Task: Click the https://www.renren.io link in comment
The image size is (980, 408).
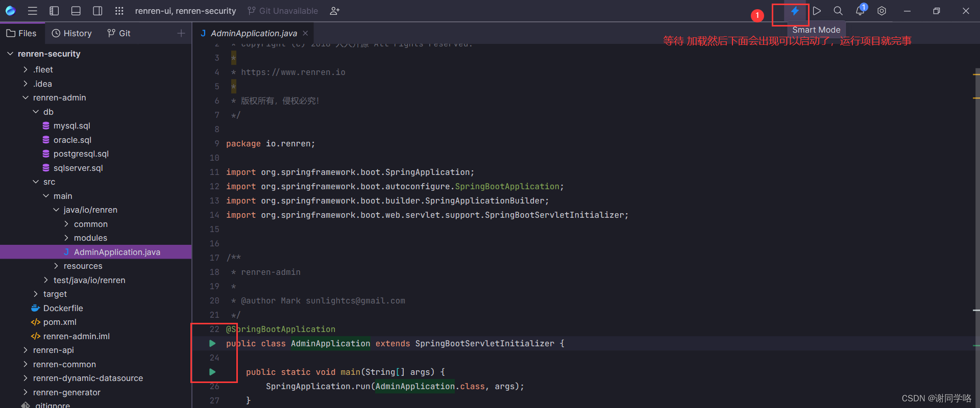Action: click(x=293, y=72)
